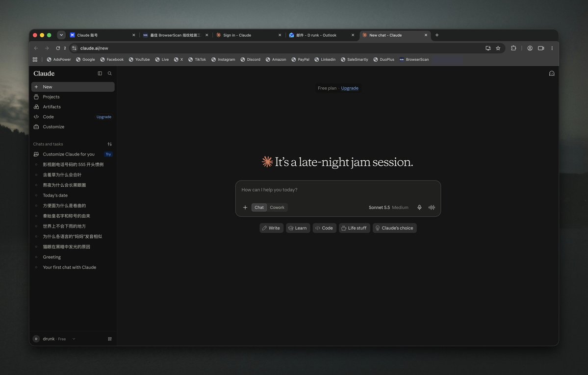Choose the Learn suggestion chip
This screenshot has width=588, height=375.
(x=298, y=228)
